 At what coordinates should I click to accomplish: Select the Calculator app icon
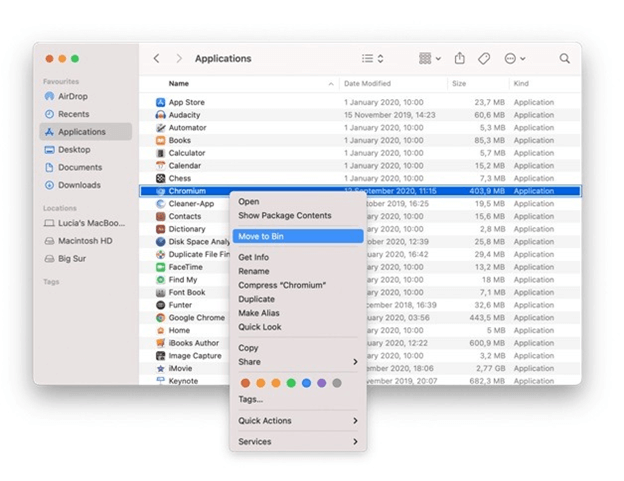click(160, 153)
